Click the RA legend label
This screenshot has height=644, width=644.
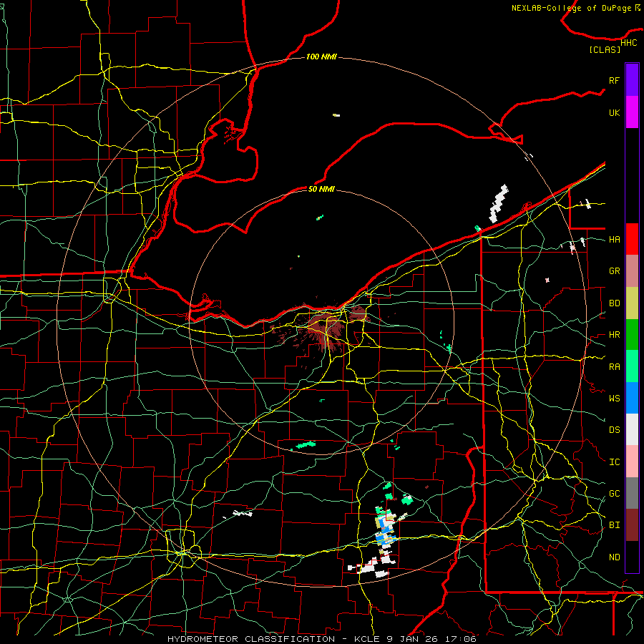tap(615, 367)
